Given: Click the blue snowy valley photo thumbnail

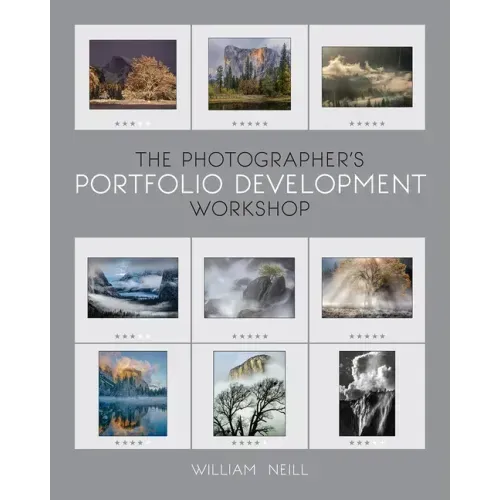Looking at the screenshot, I should tap(133, 287).
